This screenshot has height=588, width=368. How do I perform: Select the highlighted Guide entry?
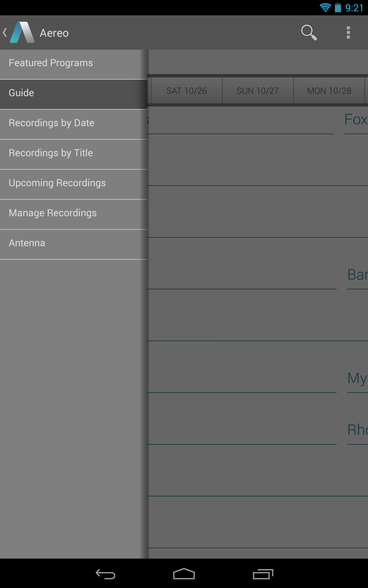[x=74, y=92]
